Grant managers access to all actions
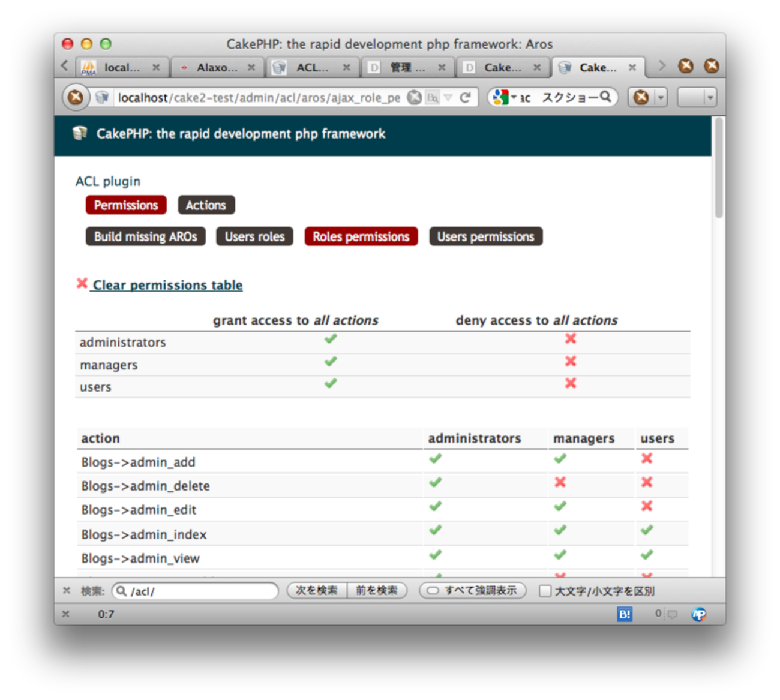The width and height of the screenshot is (780, 700). (x=331, y=362)
